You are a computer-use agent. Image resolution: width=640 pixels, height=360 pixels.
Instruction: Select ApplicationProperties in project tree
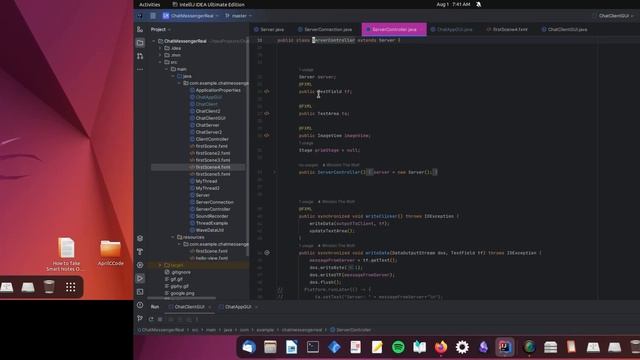click(x=215, y=90)
